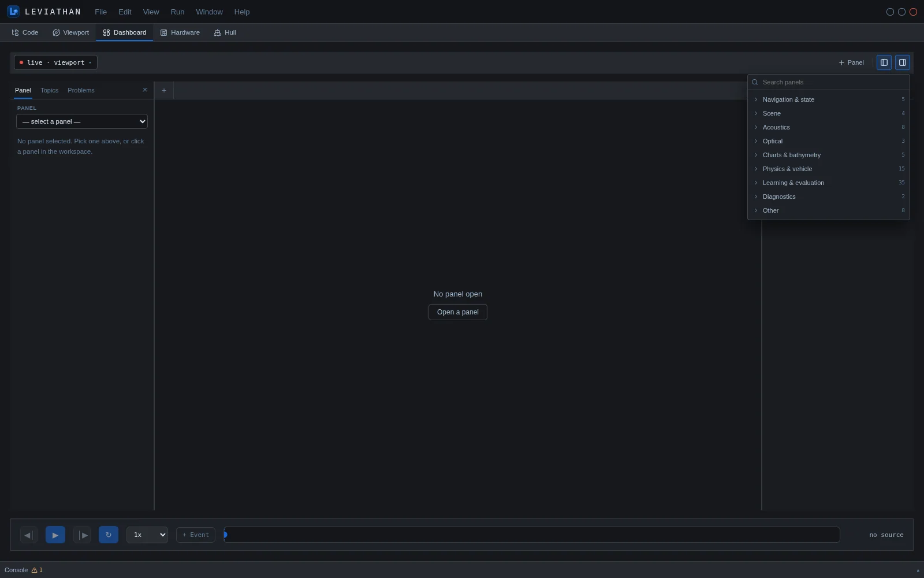924x578 pixels.
Task: Expand the Optical category
Action: pyautogui.click(x=829, y=141)
